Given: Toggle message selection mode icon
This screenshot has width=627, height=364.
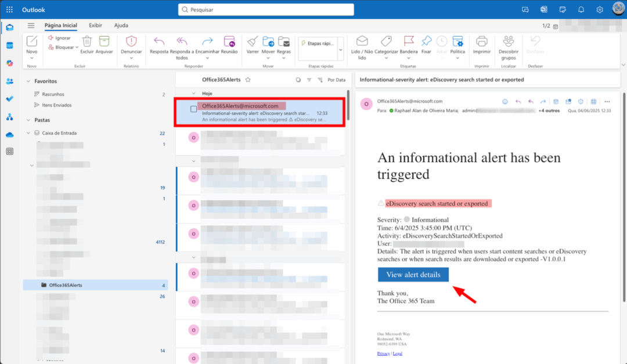Looking at the screenshot, I should coord(298,80).
